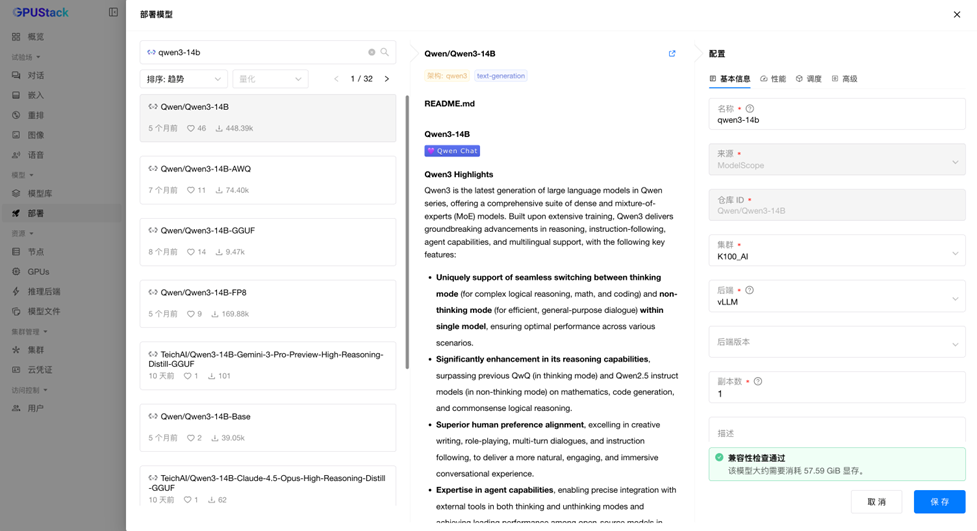Click the help icon next to 名称
The height and width of the screenshot is (531, 977).
[750, 108]
